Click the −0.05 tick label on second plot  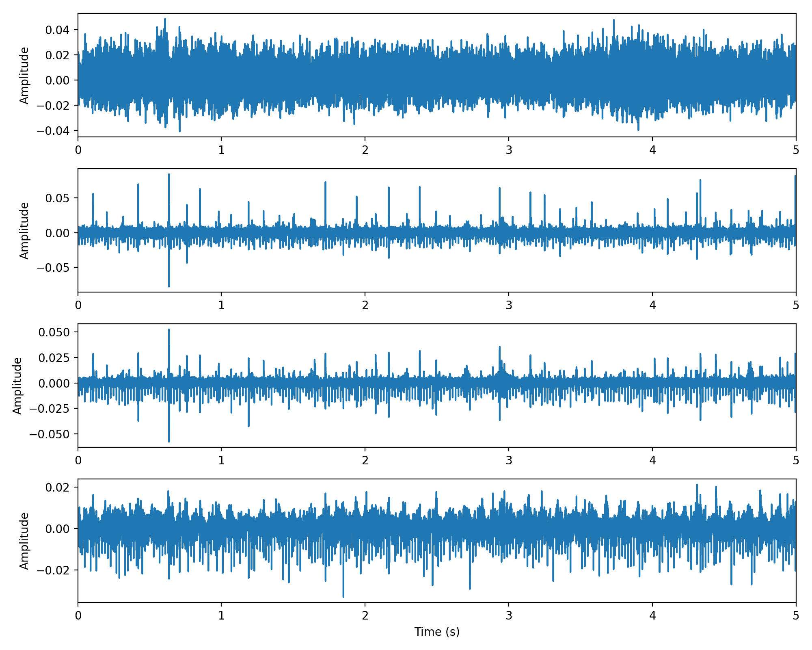coord(53,268)
